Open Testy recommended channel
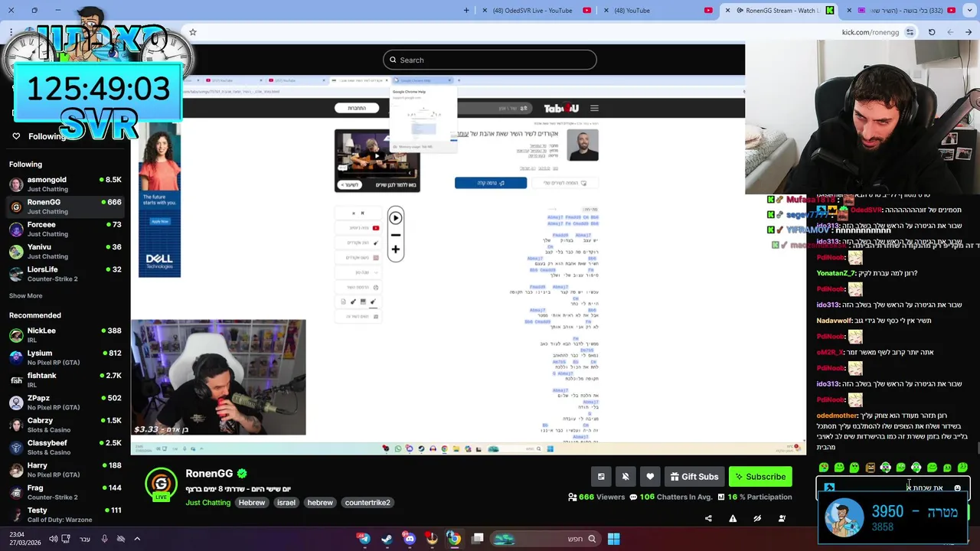This screenshot has width=980, height=551. pyautogui.click(x=65, y=514)
